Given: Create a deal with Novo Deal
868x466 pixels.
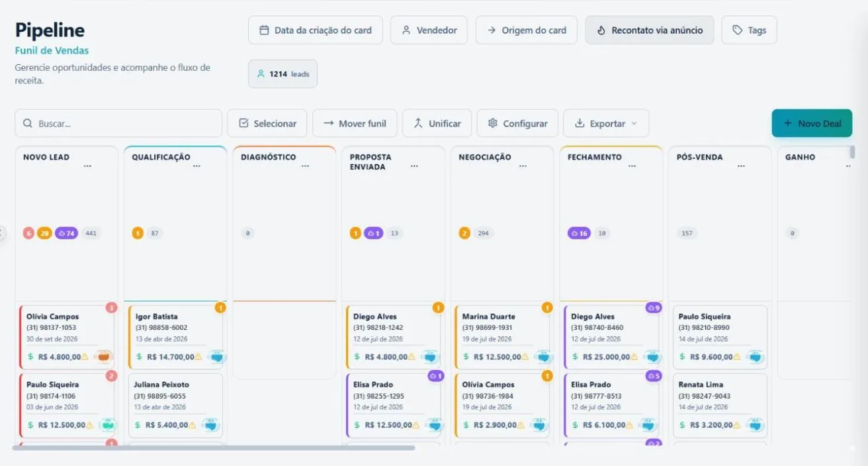Looking at the screenshot, I should coord(812,124).
